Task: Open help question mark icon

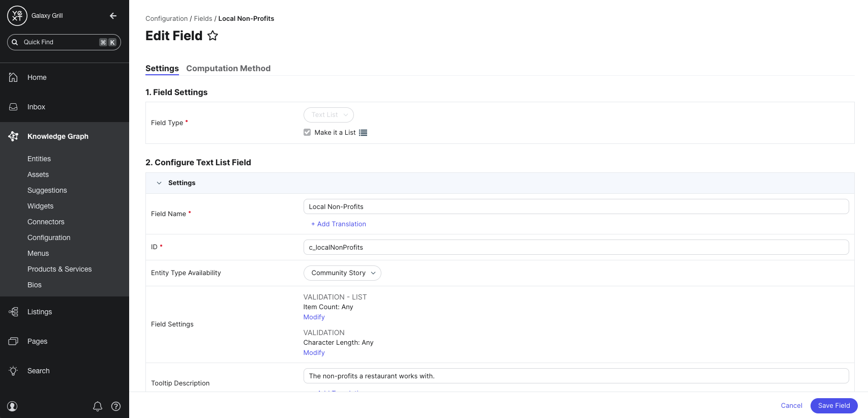Action: tap(116, 406)
